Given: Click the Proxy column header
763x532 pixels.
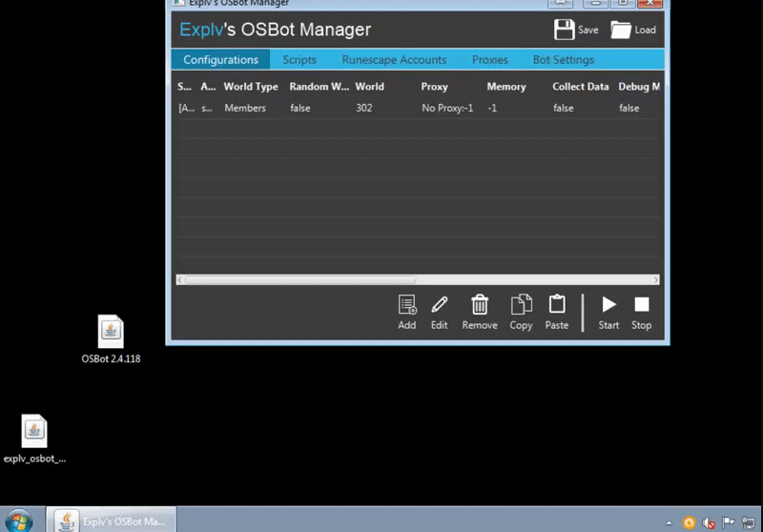Looking at the screenshot, I should click(x=434, y=87).
